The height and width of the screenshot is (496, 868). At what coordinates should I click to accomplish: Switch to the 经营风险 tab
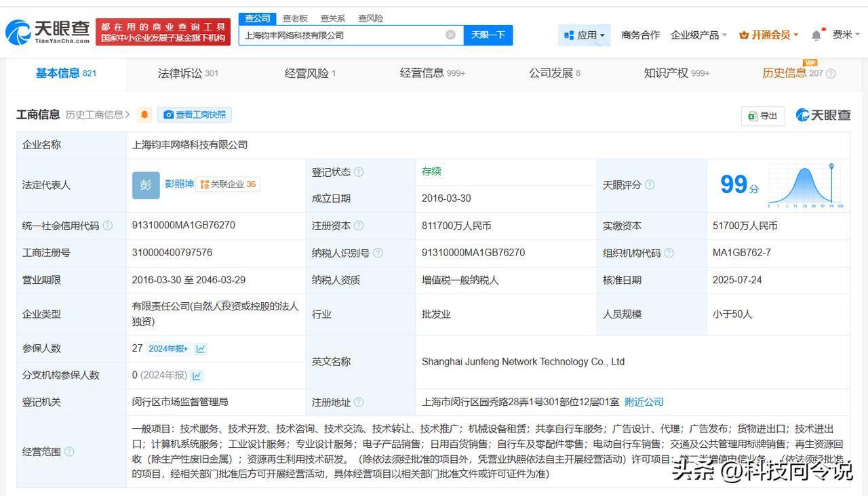click(x=310, y=73)
